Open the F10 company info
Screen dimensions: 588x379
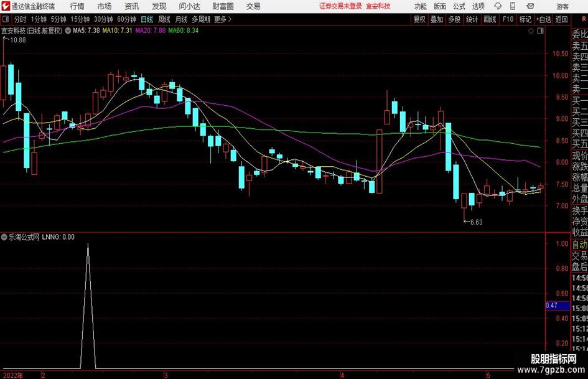508,19
